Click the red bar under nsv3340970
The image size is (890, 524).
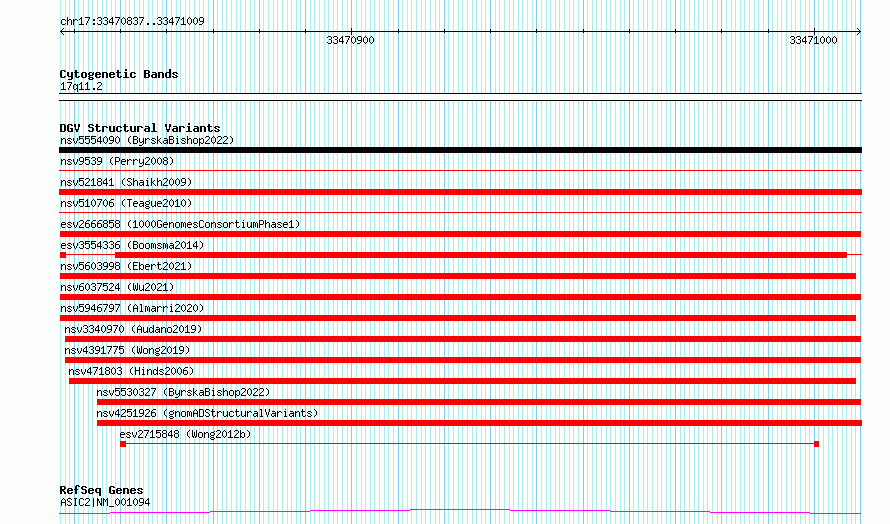point(463,339)
